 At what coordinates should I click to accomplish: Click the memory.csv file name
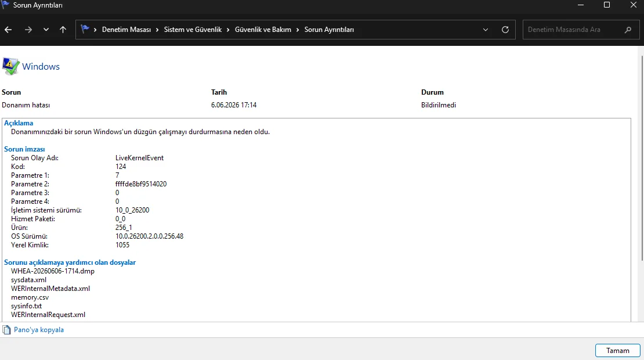30,297
